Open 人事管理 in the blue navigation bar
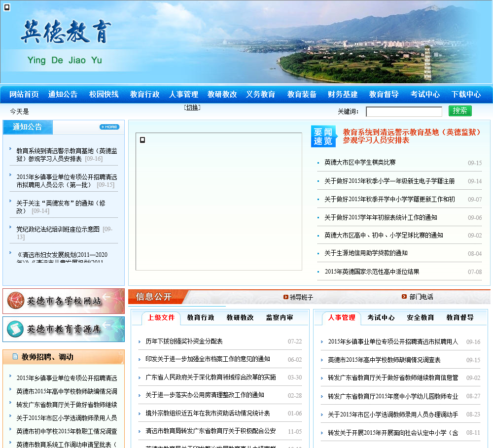This screenshot has height=448, width=493. point(183,94)
